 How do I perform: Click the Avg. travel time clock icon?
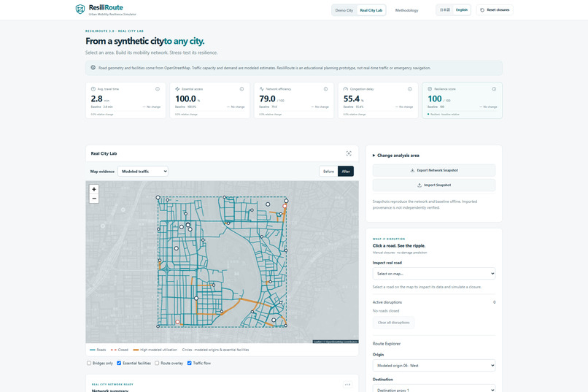tap(93, 89)
